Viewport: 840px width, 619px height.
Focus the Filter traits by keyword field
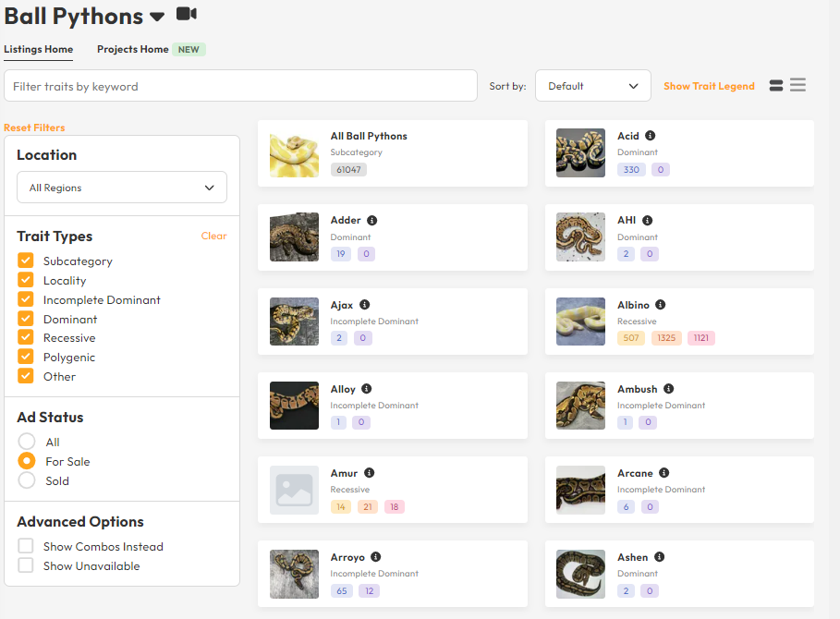click(240, 86)
